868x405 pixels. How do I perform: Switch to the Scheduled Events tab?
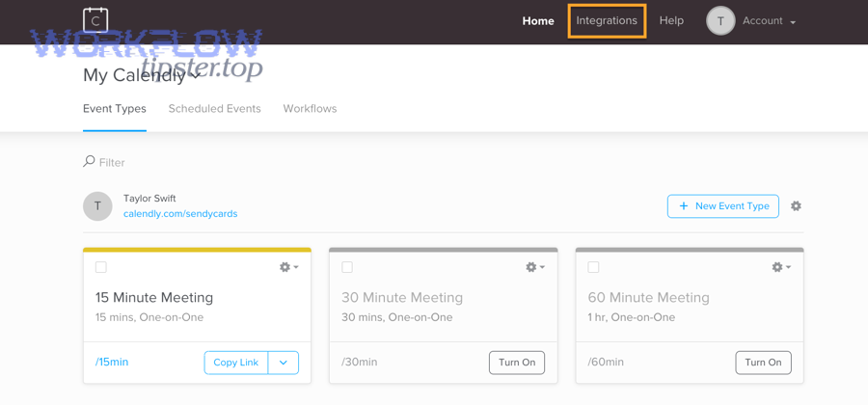[215, 109]
